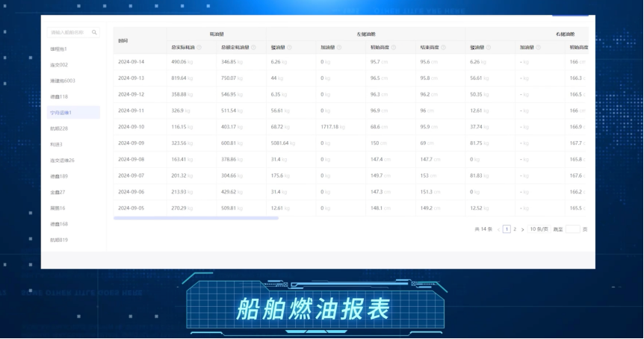Click the jump-to-page input field
The height and width of the screenshot is (339, 644).
(572, 229)
